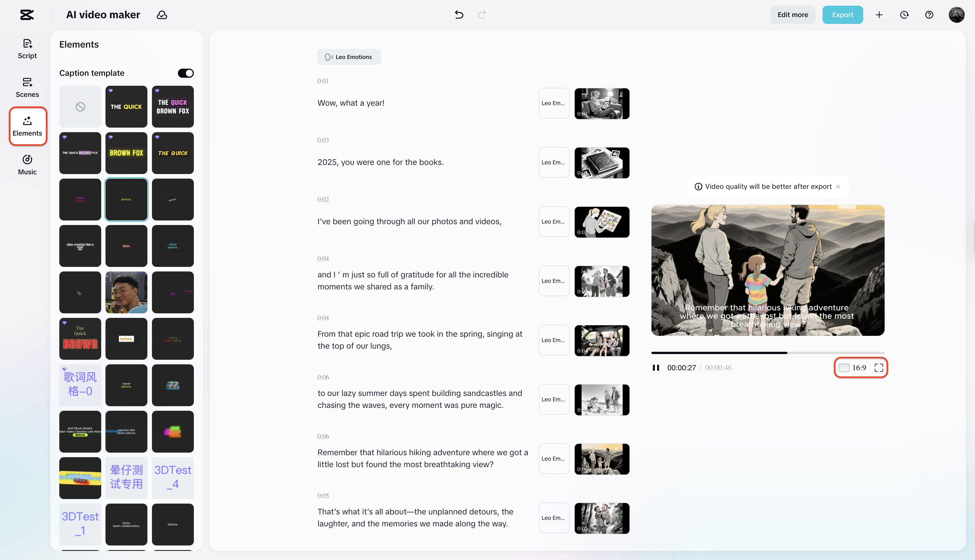Redo the last edit
975x560 pixels.
tap(482, 15)
